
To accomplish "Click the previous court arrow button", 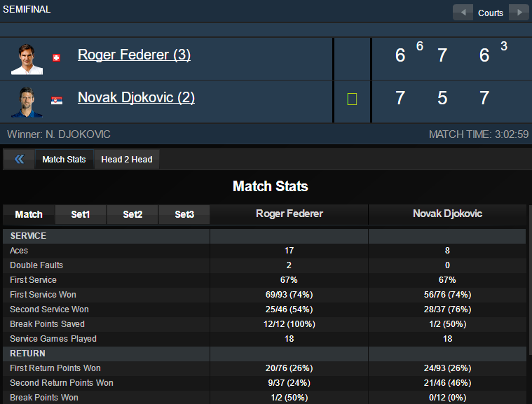I will [463, 13].
